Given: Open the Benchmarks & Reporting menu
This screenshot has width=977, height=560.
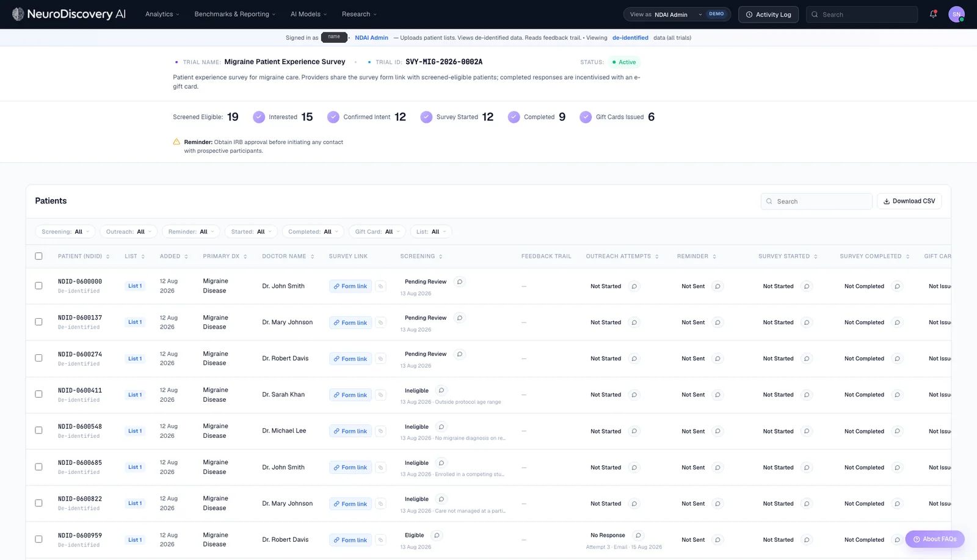Looking at the screenshot, I should pos(235,14).
